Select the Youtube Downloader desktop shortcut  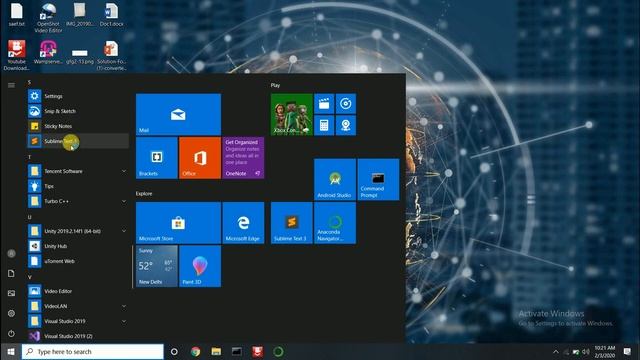point(16,55)
